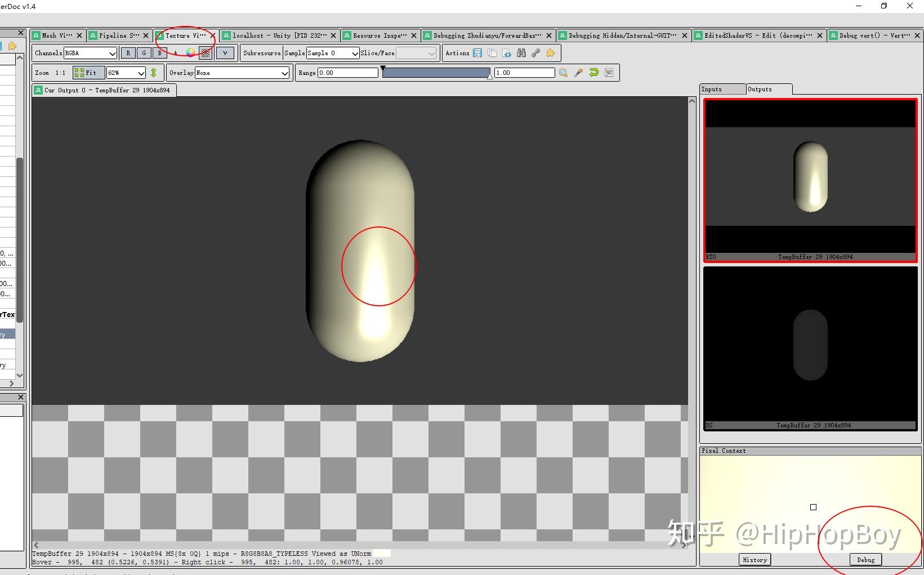Click the Debug button in Pixel Context
This screenshot has height=575, width=924.
pyautogui.click(x=865, y=559)
